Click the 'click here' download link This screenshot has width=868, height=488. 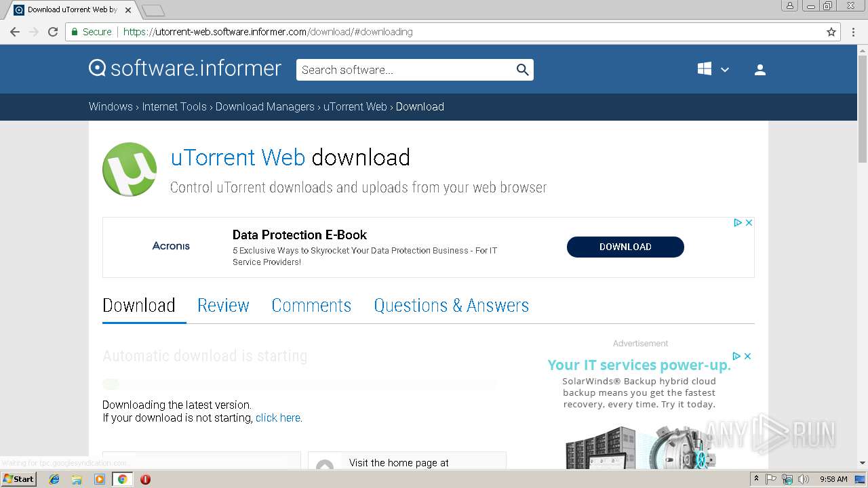click(x=278, y=418)
